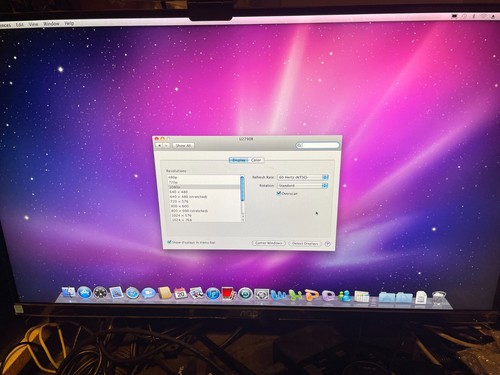Image resolution: width=500 pixels, height=375 pixels.
Task: Go back in System Preferences
Action: pyautogui.click(x=159, y=146)
